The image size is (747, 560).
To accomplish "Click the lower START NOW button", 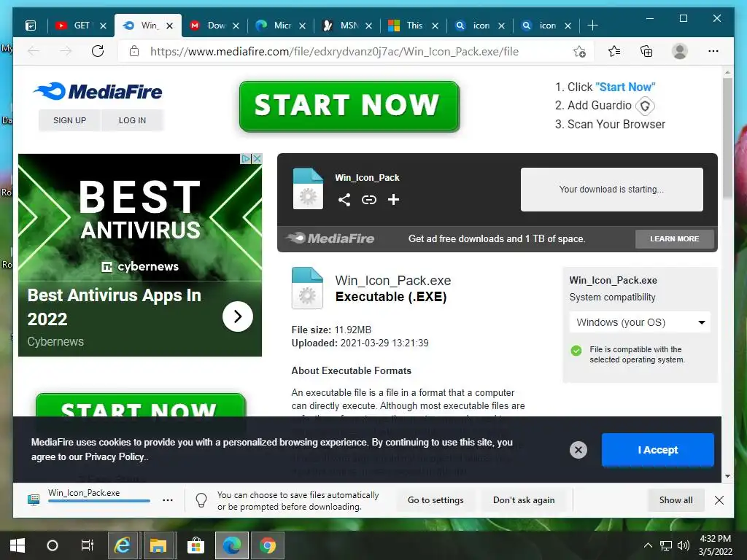I will (141, 405).
